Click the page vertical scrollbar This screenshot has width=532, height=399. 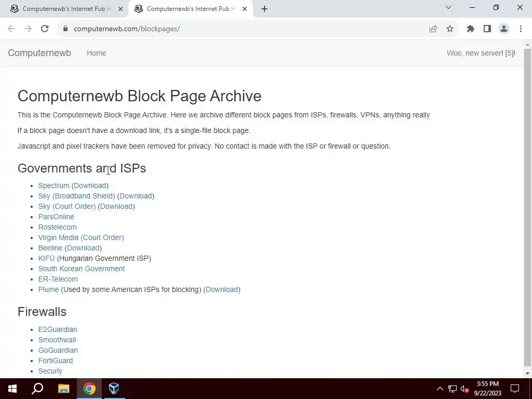[x=528, y=207]
